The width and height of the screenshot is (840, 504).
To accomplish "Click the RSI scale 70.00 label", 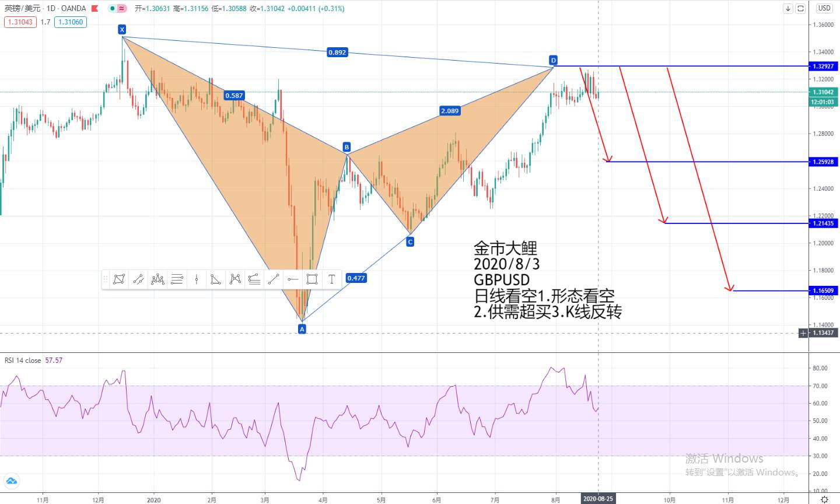I will coord(820,386).
